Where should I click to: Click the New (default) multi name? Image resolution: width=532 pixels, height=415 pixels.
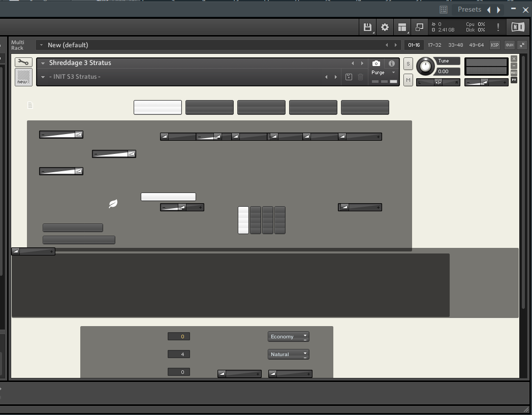coord(68,45)
